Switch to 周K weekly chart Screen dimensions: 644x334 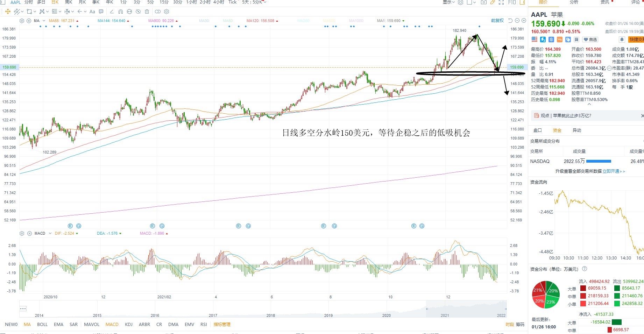[69, 2]
